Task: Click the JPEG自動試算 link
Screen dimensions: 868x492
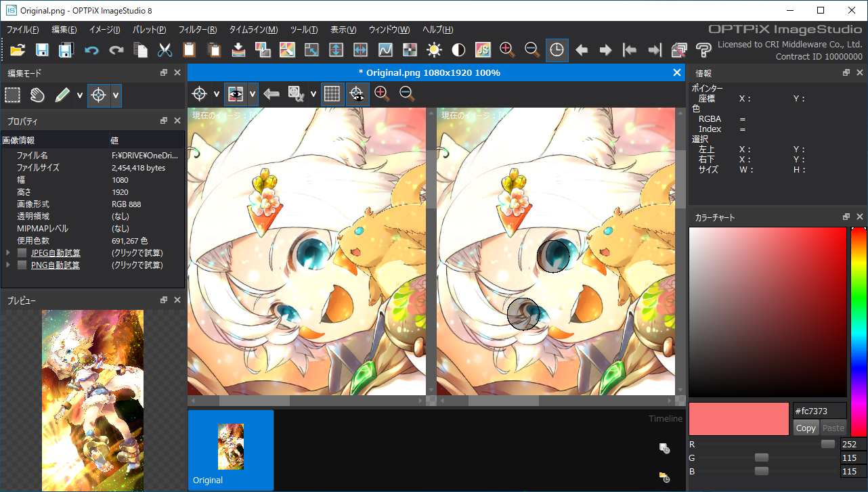Action: (x=56, y=253)
